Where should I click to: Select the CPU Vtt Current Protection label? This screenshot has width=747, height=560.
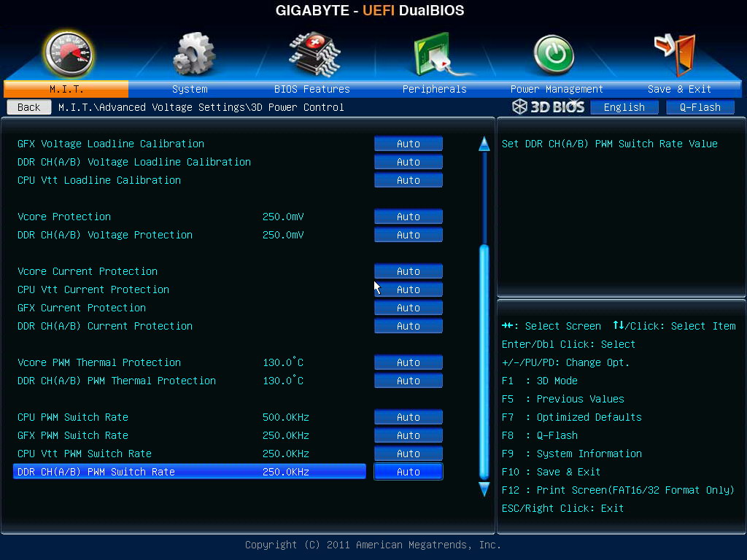[93, 289]
